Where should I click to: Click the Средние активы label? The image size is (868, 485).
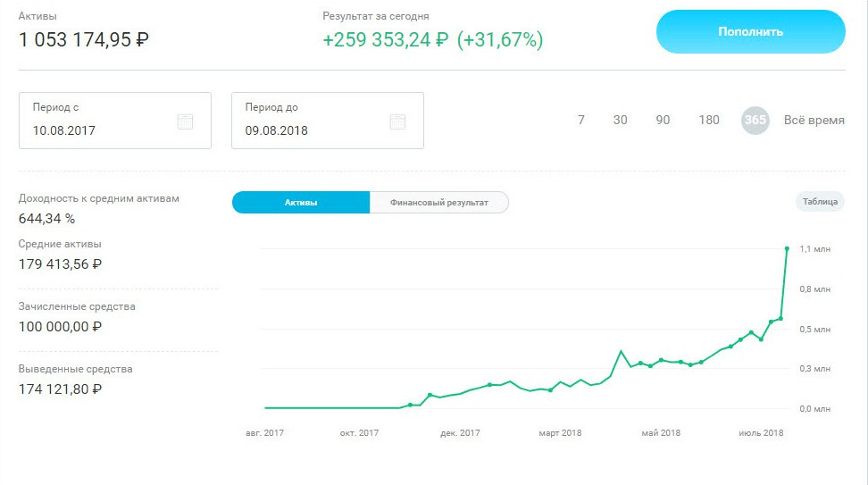(x=60, y=244)
